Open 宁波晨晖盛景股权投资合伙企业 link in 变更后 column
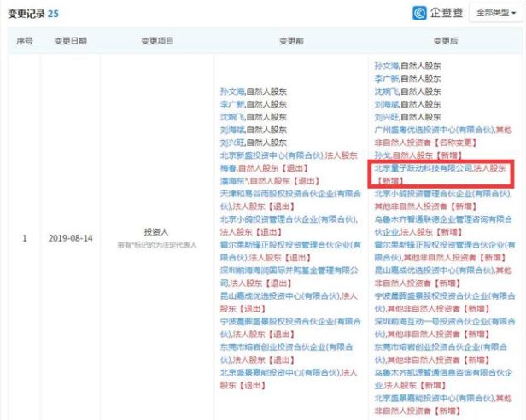Screen dimensions: 526x420 445,302
